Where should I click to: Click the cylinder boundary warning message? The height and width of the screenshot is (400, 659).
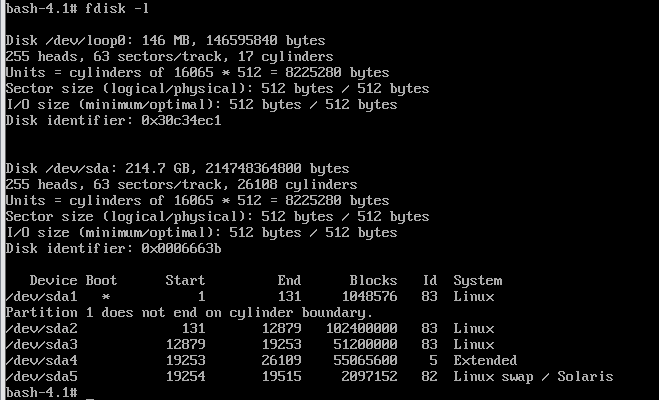click(189, 313)
